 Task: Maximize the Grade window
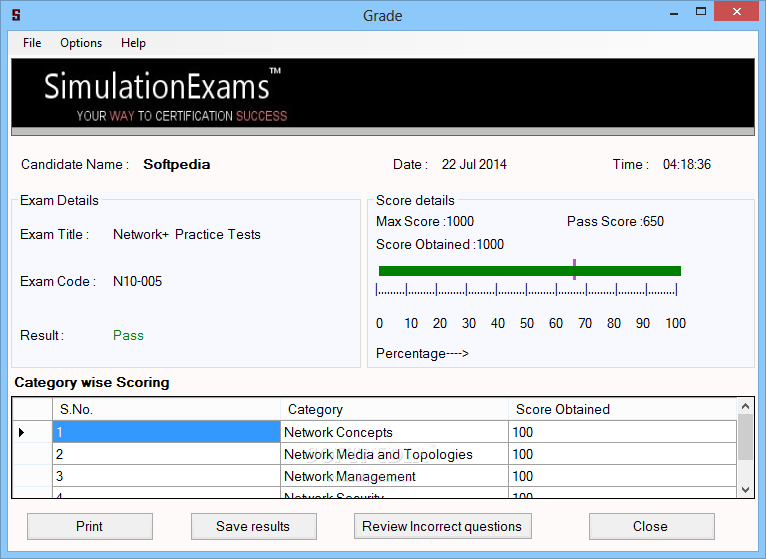[x=701, y=12]
